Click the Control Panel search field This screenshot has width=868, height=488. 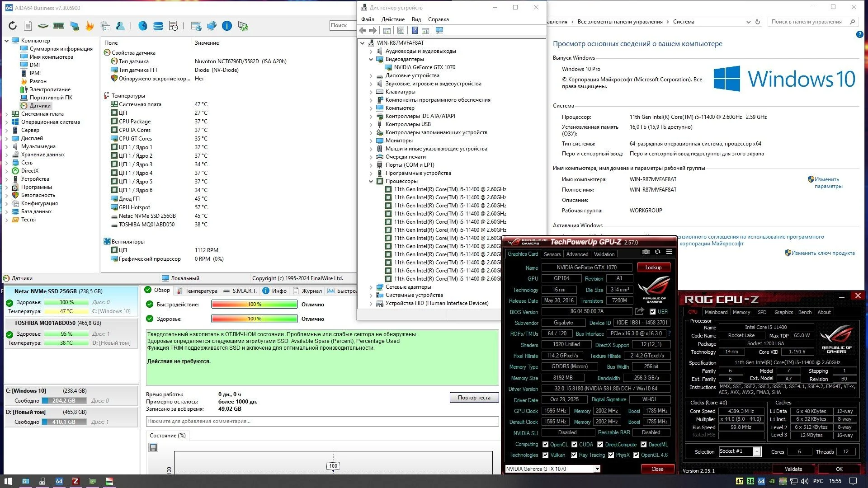click(x=812, y=22)
